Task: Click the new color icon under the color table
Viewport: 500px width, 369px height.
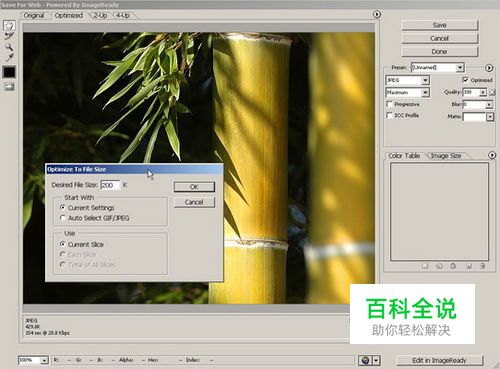Action: 469,266
